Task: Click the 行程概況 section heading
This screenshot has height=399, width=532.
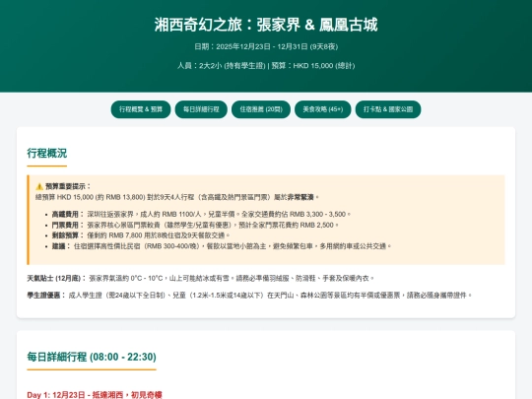Action: pyautogui.click(x=47, y=153)
